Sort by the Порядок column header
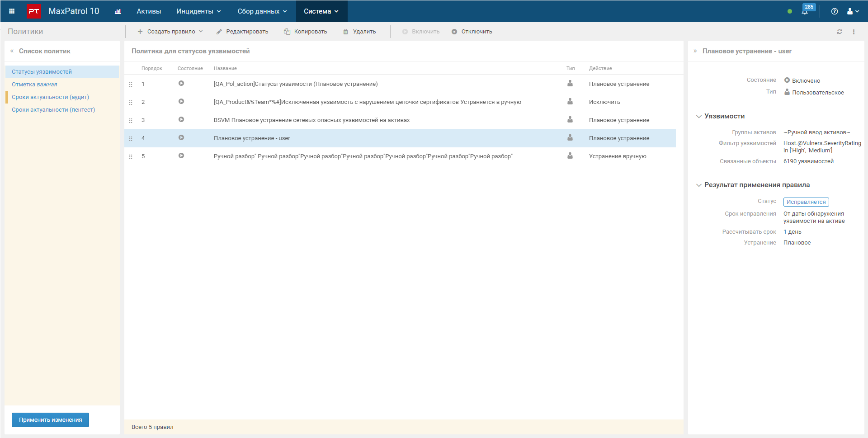Screen dimensions: 868x438 tap(152, 69)
